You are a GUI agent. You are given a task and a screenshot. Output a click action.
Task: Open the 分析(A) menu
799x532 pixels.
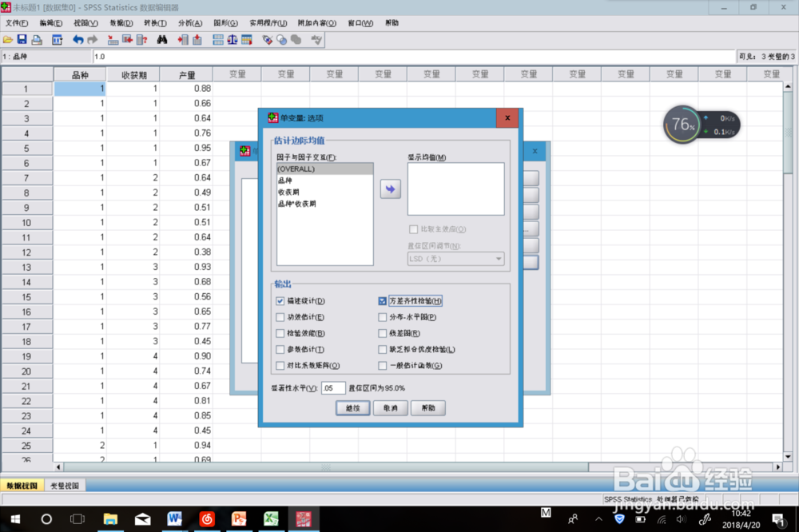[190, 23]
